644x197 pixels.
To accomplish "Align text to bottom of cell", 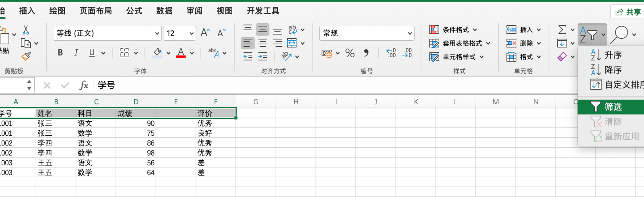I will pyautogui.click(x=277, y=31).
